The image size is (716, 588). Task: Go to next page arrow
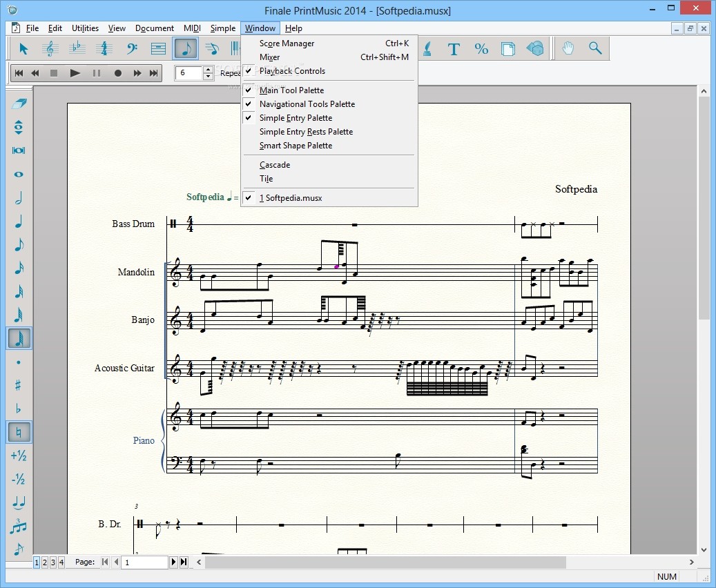[x=173, y=562]
